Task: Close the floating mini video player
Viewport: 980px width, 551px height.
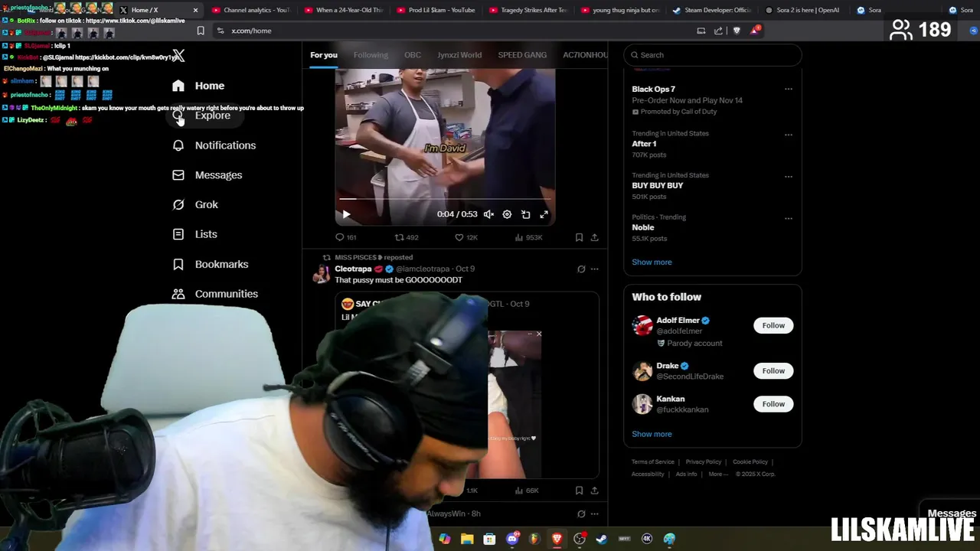Action: click(539, 334)
